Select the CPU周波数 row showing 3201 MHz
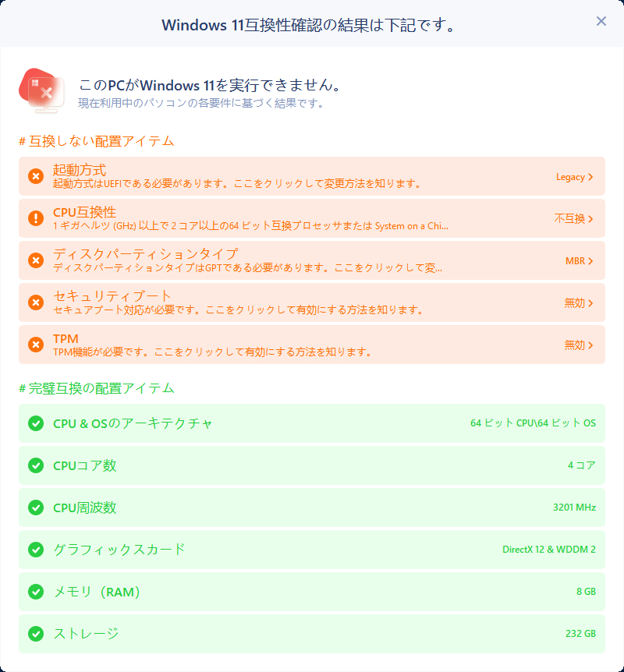624x672 pixels. point(312,508)
